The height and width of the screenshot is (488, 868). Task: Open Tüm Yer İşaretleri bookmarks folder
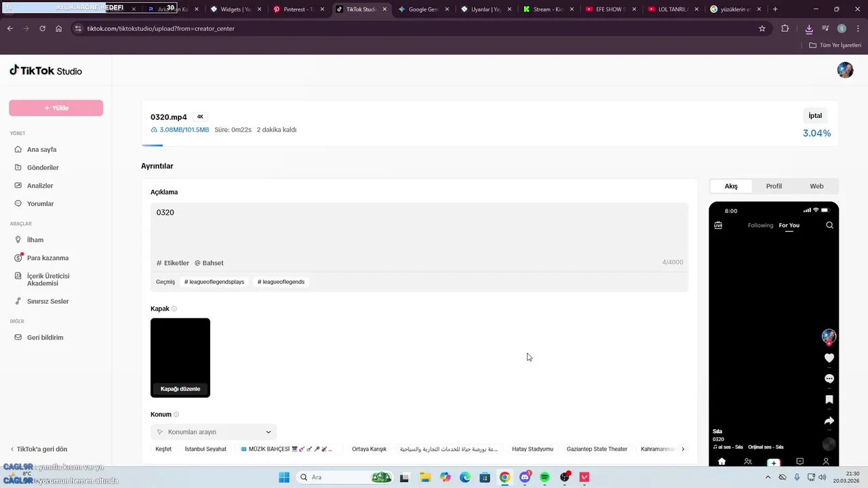point(835,45)
